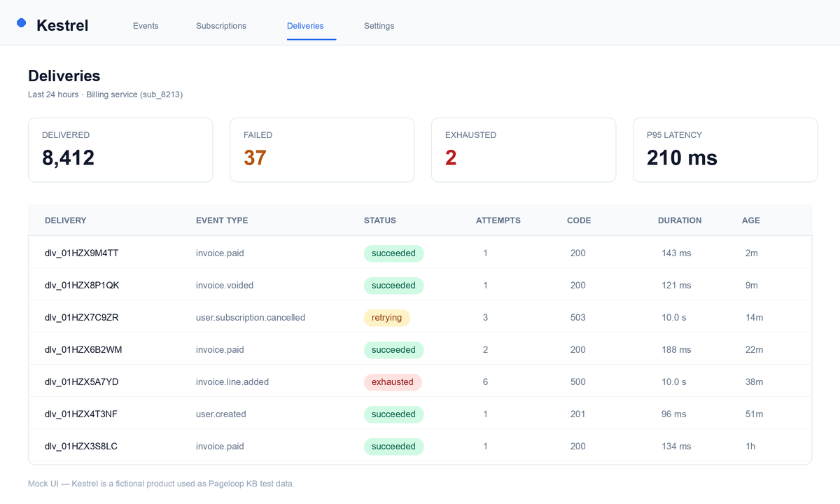Click the Delivered 8,412 card

(x=120, y=150)
